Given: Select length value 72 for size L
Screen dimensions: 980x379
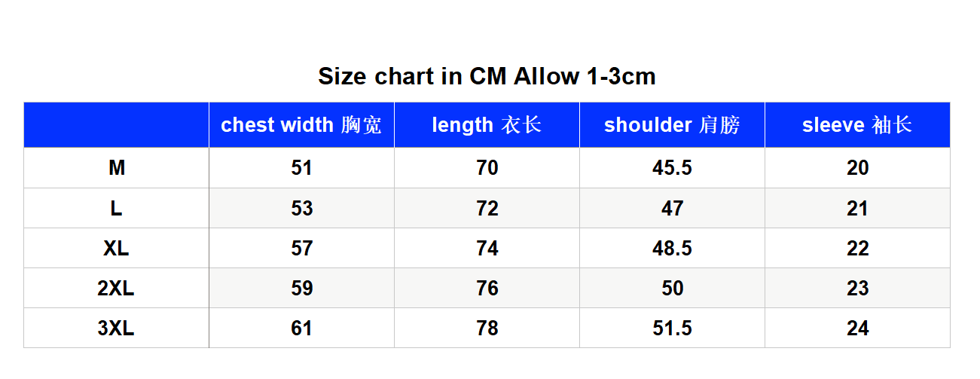Looking at the screenshot, I should click(487, 208).
